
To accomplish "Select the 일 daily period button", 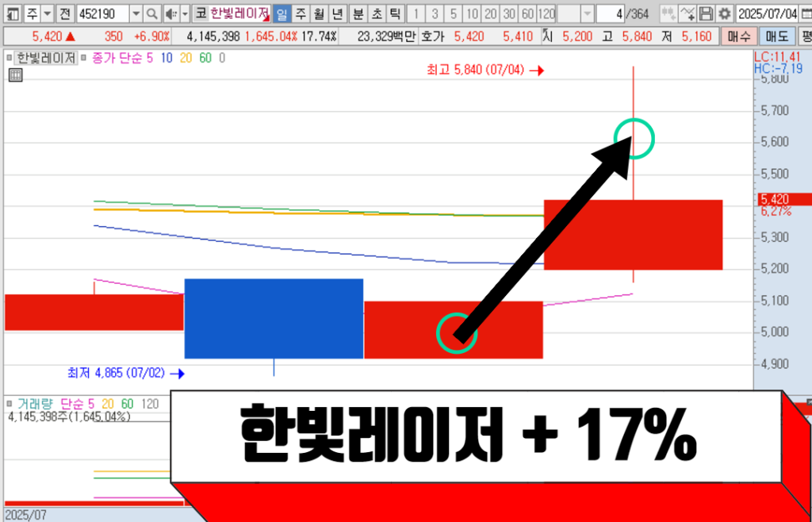I will pyautogui.click(x=282, y=13).
